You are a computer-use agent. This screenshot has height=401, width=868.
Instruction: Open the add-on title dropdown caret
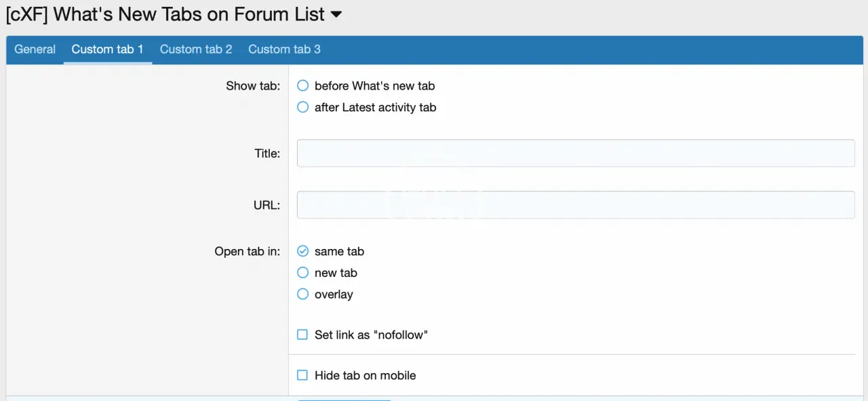coord(336,15)
